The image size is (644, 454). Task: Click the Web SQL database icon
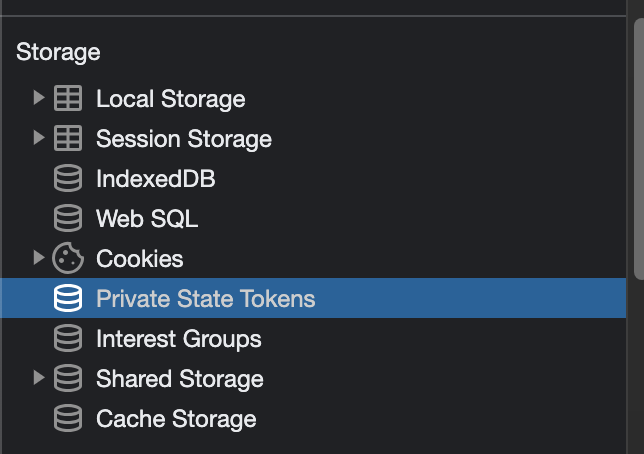click(67, 219)
